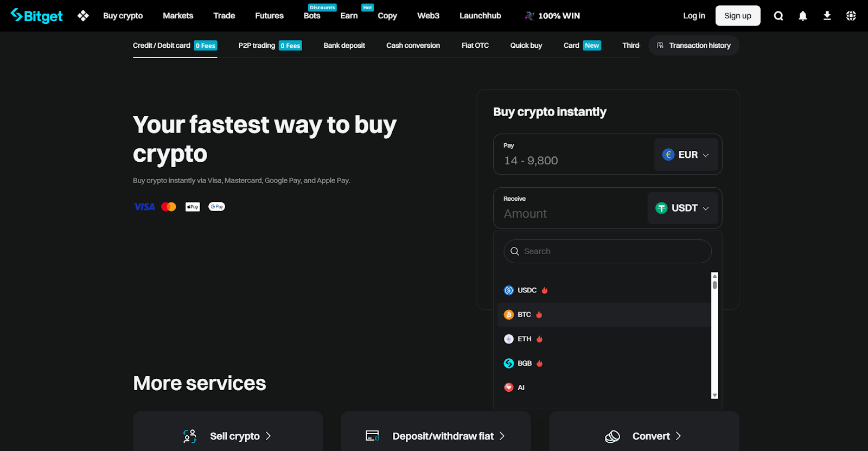Click the search magnifier icon in header
Image resolution: width=868 pixels, height=451 pixels.
778,16
